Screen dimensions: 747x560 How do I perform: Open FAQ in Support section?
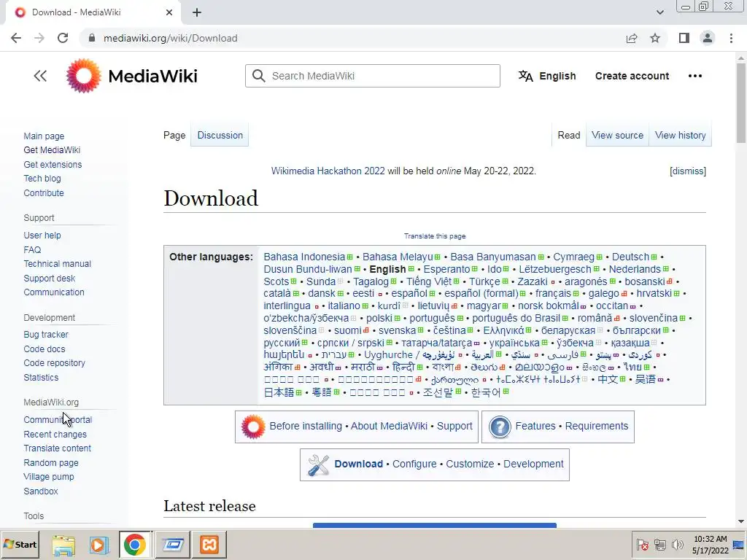(32, 250)
